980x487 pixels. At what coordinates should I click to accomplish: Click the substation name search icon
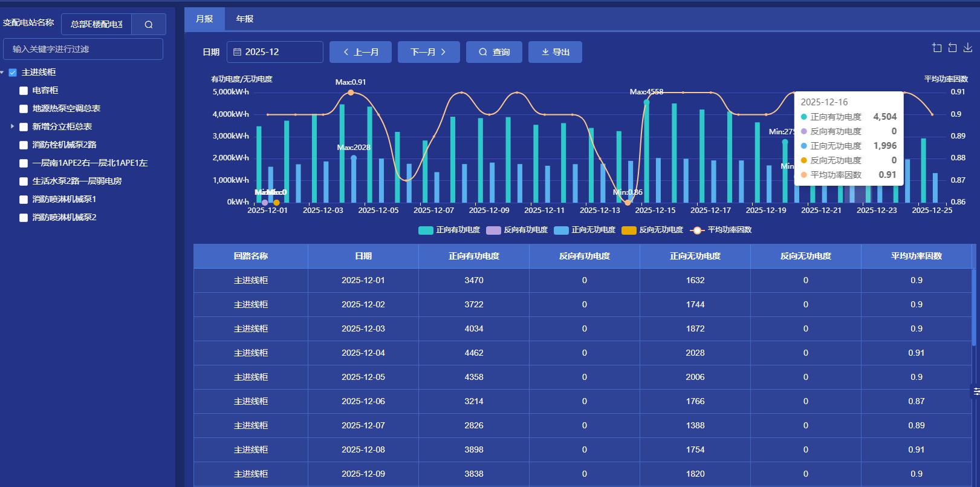pyautogui.click(x=149, y=24)
